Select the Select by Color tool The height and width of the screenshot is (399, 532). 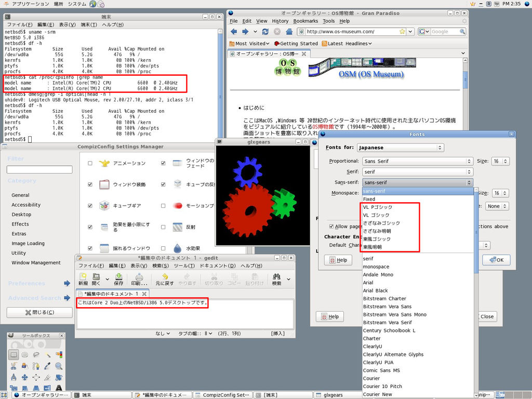tap(59, 355)
